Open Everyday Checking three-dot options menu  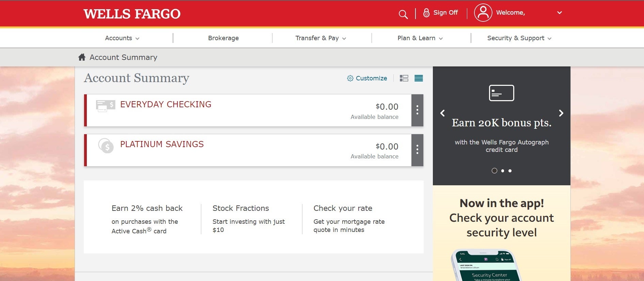pos(417,110)
